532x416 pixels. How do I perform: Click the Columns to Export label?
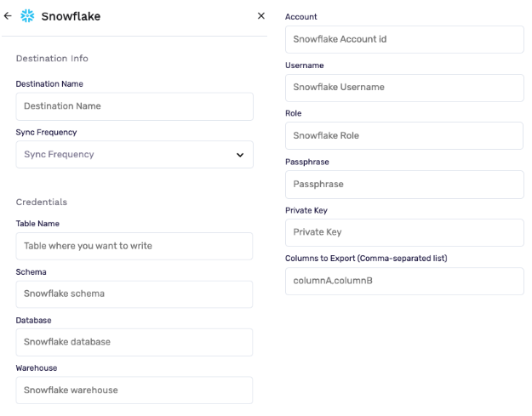click(x=366, y=259)
